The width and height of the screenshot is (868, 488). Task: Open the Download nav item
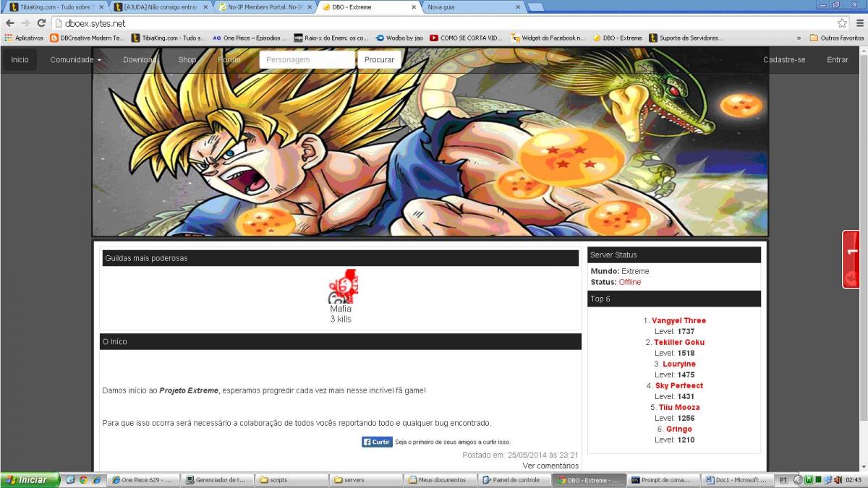point(140,59)
